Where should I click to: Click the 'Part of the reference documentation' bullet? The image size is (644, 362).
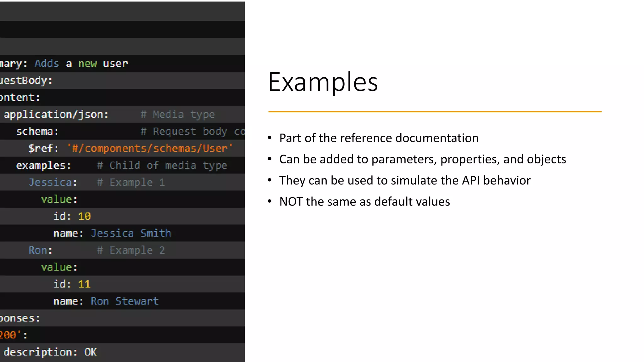tap(379, 138)
